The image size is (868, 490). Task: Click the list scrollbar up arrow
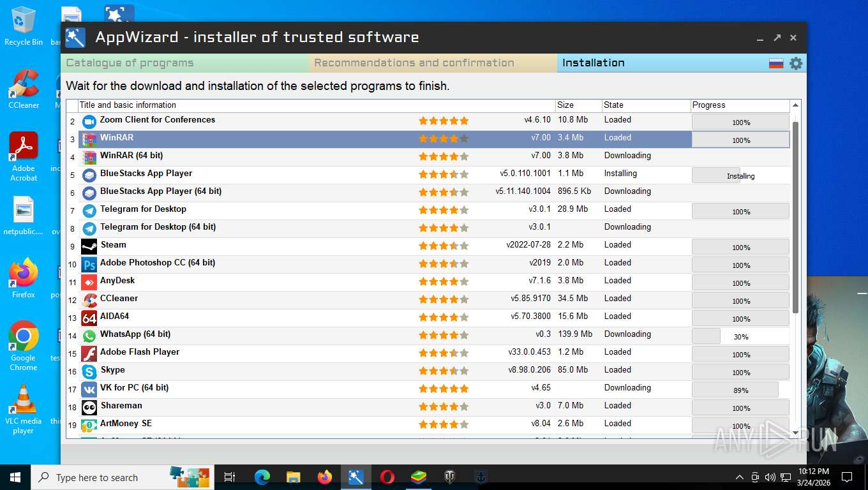795,105
